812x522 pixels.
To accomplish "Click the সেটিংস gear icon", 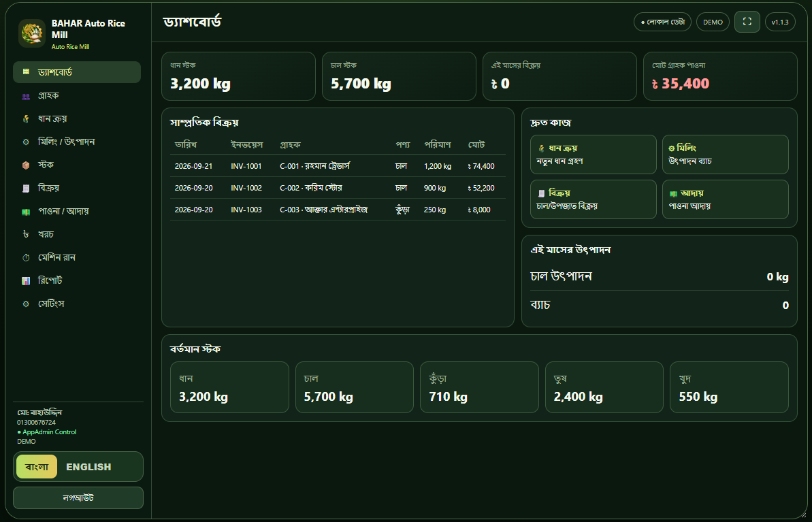I will (x=26, y=304).
